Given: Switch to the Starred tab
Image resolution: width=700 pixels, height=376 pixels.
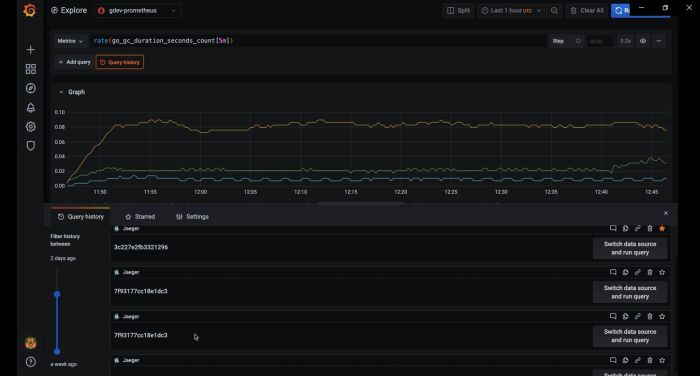Looking at the screenshot, I should click(x=140, y=217).
